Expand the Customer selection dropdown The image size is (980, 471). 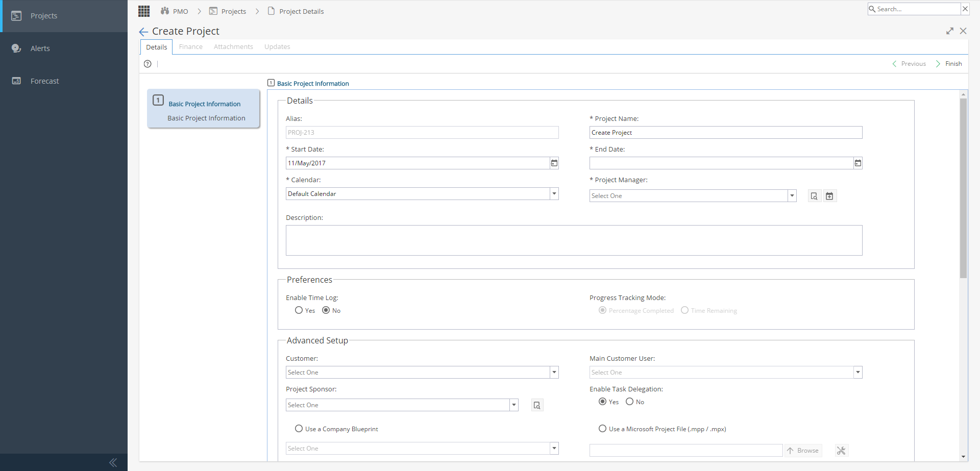pos(554,372)
